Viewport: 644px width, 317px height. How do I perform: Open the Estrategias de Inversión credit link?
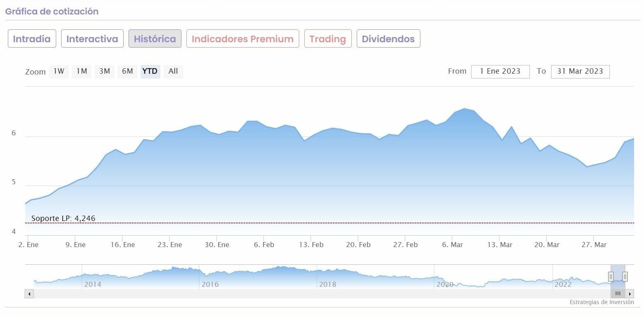601,302
